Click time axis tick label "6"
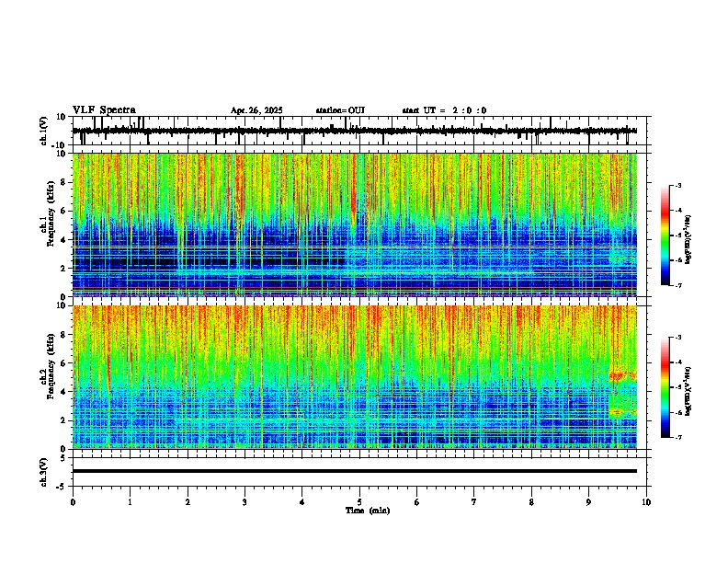The width and height of the screenshot is (728, 563). [x=417, y=502]
